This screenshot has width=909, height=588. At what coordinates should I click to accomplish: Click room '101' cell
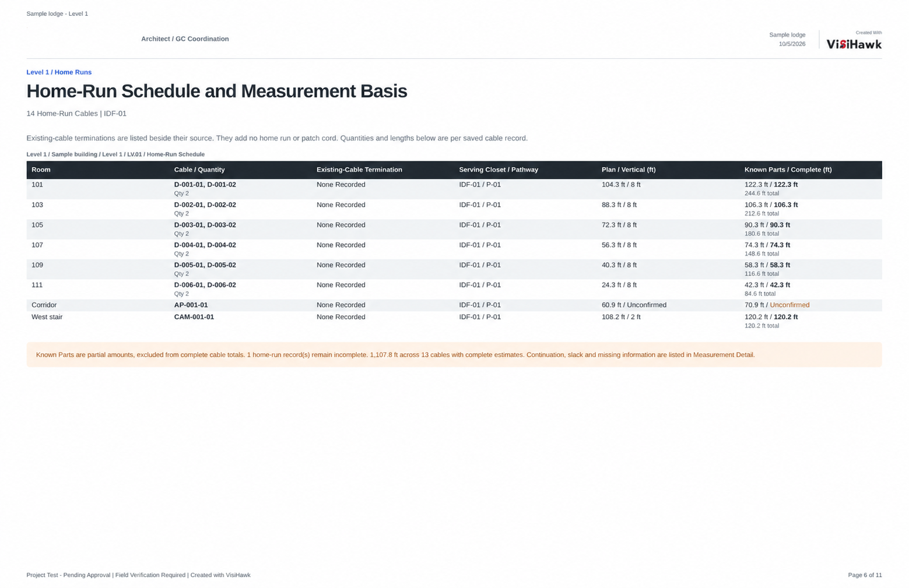tap(37, 185)
